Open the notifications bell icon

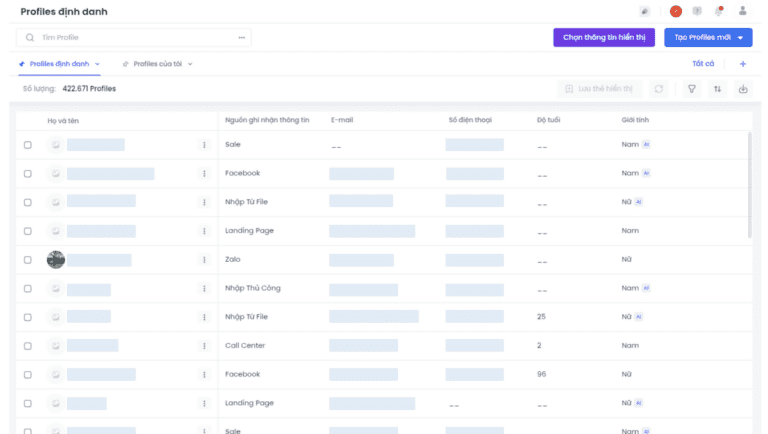tap(719, 11)
